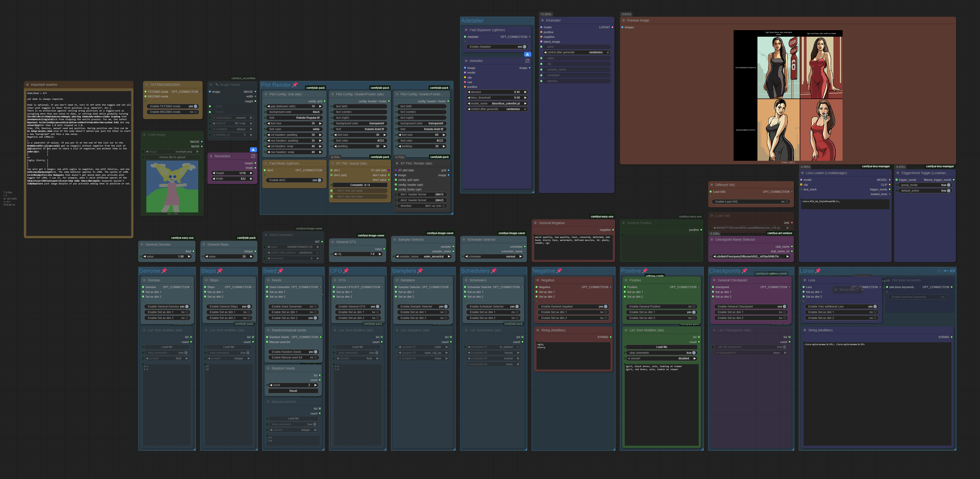
Task: Click the choose file to upload button
Action: [172, 157]
